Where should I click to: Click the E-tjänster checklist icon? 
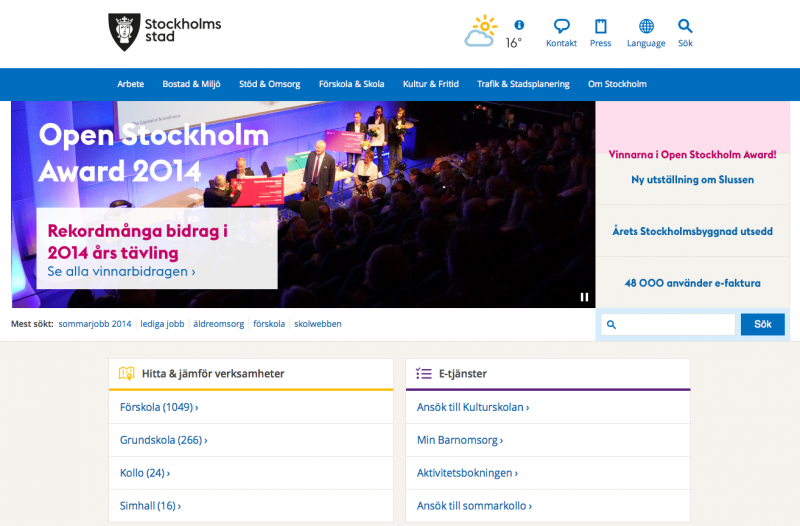(424, 374)
